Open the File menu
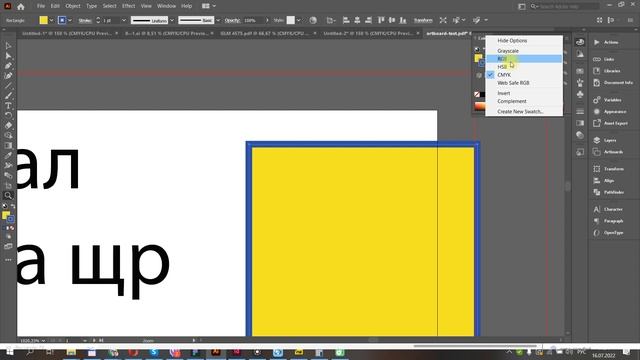 41,6
